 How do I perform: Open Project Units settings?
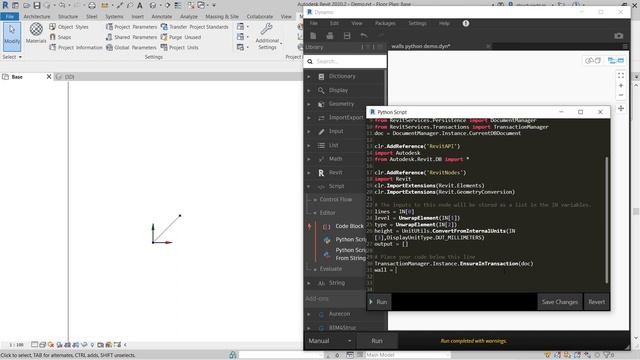pos(180,47)
